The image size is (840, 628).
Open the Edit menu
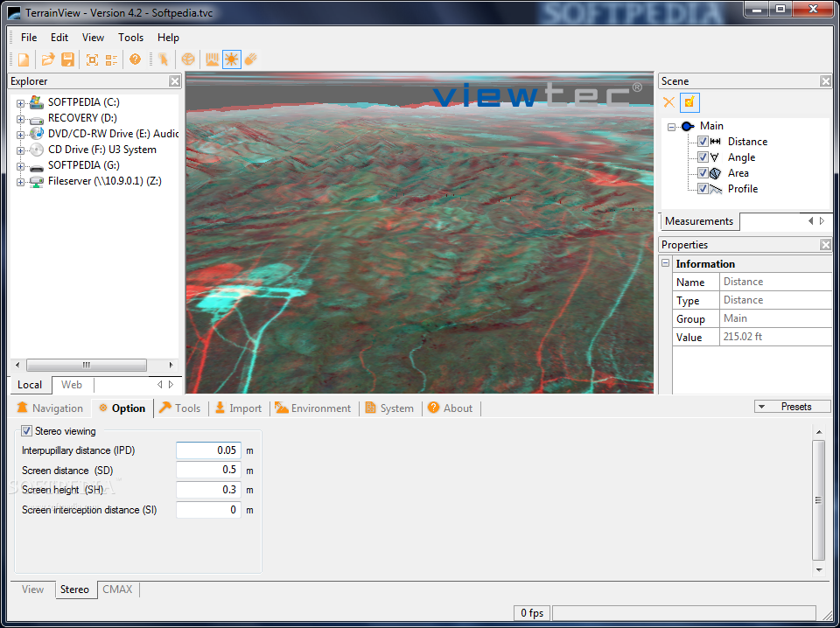59,38
